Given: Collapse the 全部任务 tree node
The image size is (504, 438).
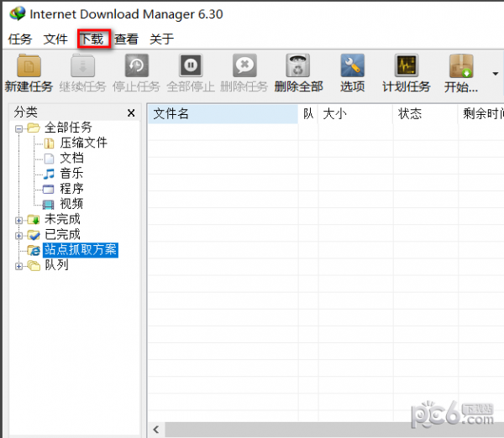Looking at the screenshot, I should [18, 128].
